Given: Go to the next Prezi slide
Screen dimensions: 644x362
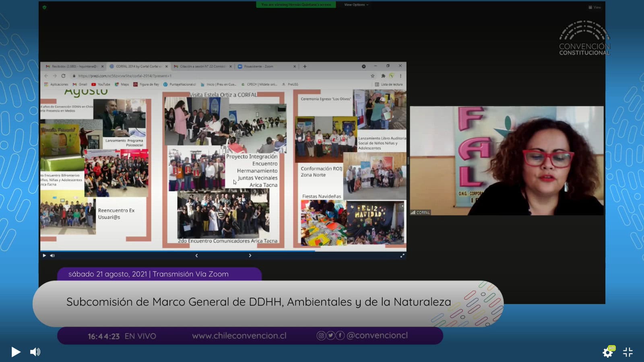Looking at the screenshot, I should tap(250, 255).
